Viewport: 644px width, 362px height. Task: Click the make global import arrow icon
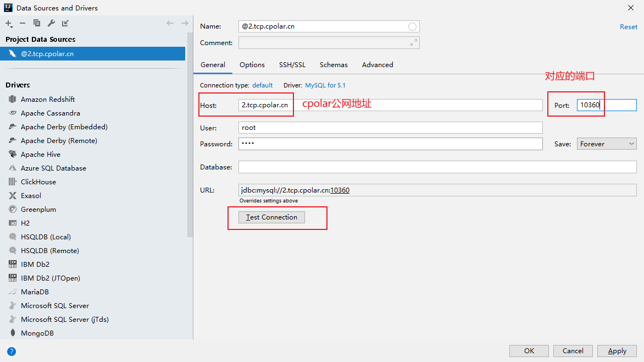[x=65, y=24]
